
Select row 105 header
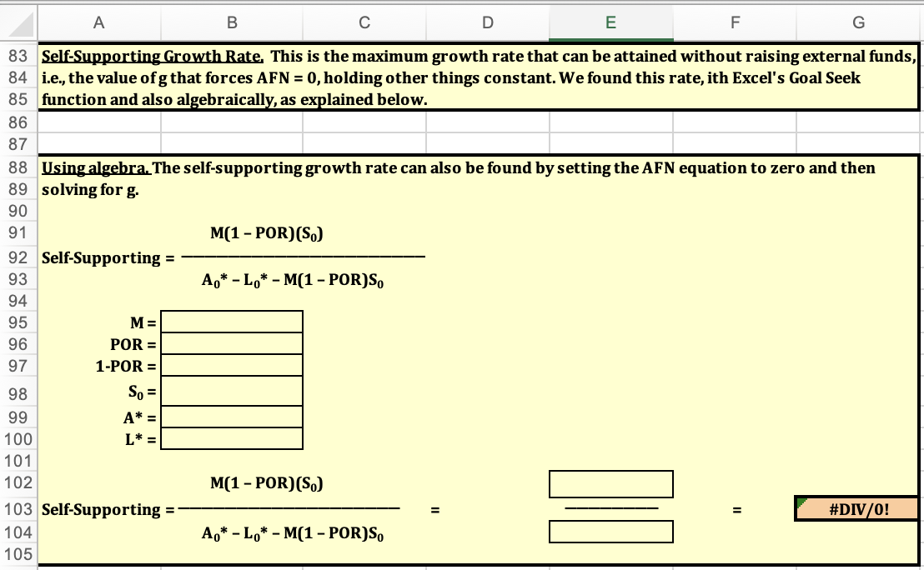pyautogui.click(x=18, y=554)
